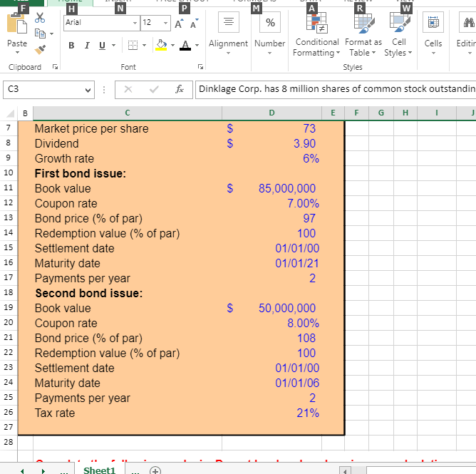Increase font size icon
Image resolution: width=476 pixels, height=474 pixels.
pos(179,24)
